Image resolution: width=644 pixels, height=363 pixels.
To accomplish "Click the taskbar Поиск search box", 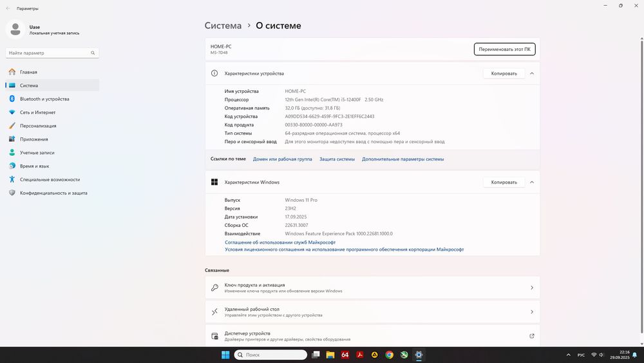I will click(270, 355).
